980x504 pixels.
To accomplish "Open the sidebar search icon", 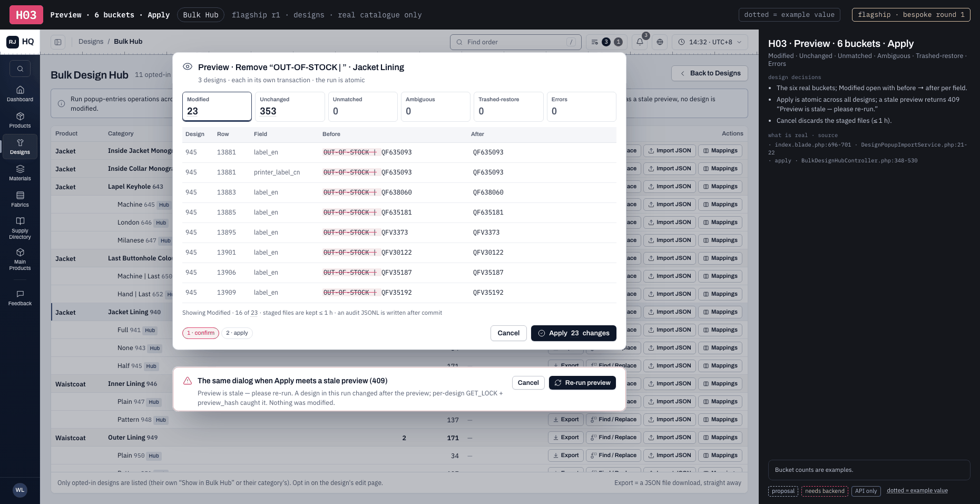I will coord(20,69).
